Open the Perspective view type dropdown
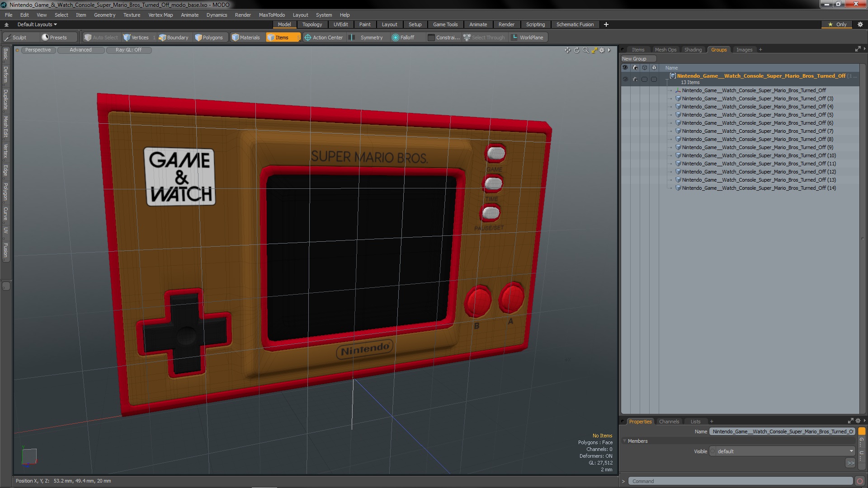 coord(38,50)
